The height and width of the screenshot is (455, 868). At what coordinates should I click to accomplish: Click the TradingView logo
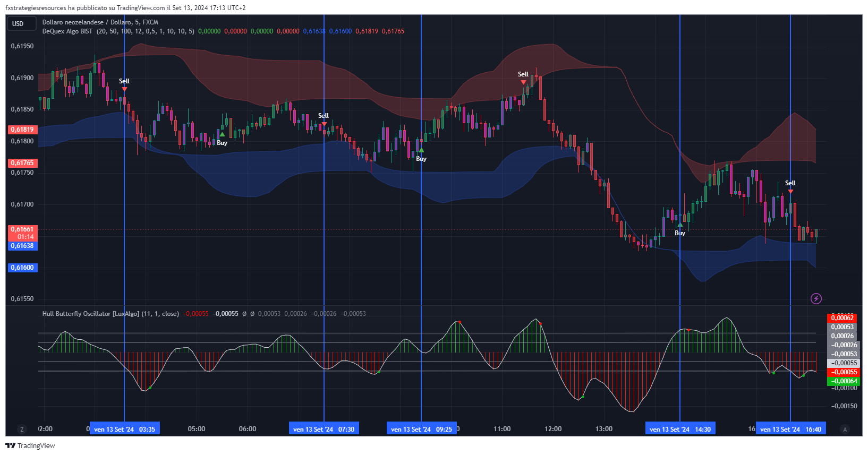pos(30,445)
